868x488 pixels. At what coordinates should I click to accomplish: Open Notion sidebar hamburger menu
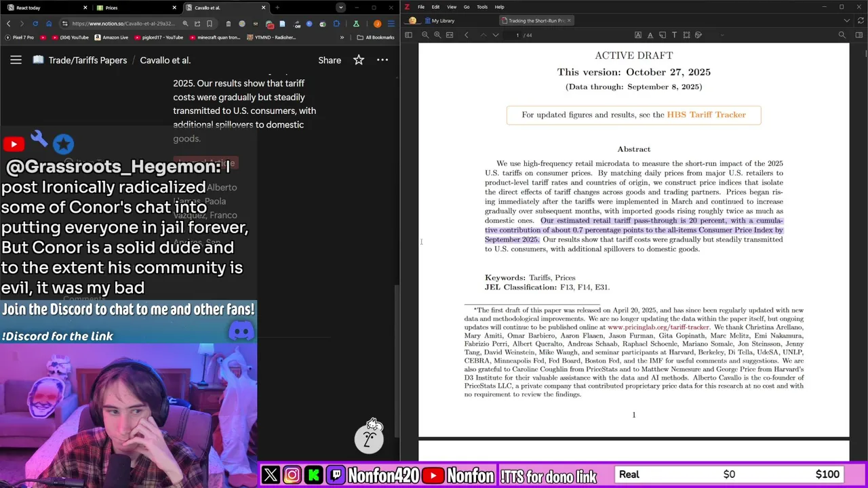tap(16, 60)
